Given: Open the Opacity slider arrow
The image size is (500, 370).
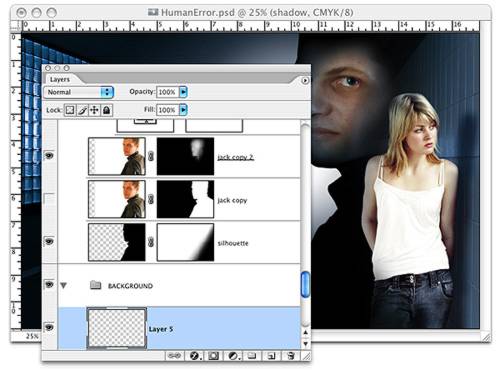Looking at the screenshot, I should (183, 92).
